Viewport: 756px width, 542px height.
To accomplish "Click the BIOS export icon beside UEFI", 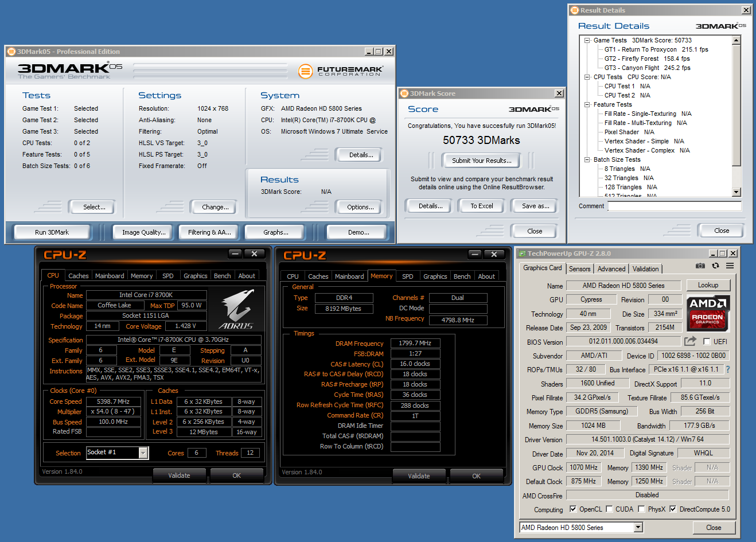I will (690, 341).
